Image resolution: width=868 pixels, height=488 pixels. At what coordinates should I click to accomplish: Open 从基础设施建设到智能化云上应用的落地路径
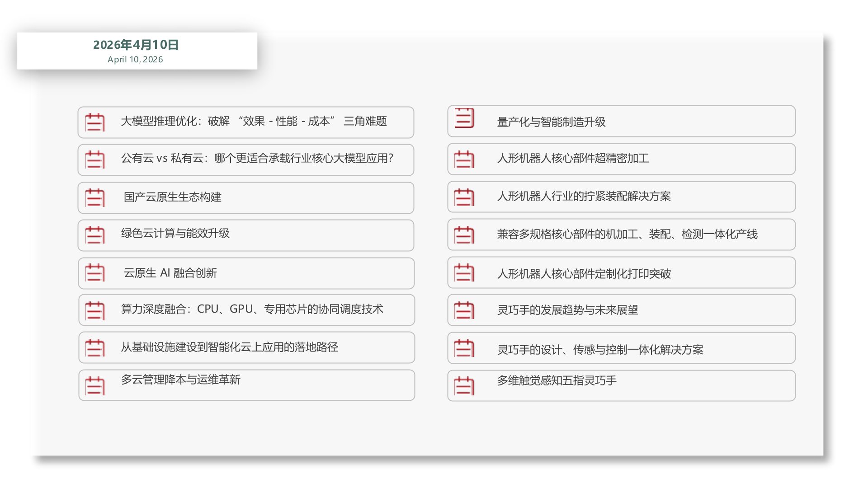(x=246, y=348)
